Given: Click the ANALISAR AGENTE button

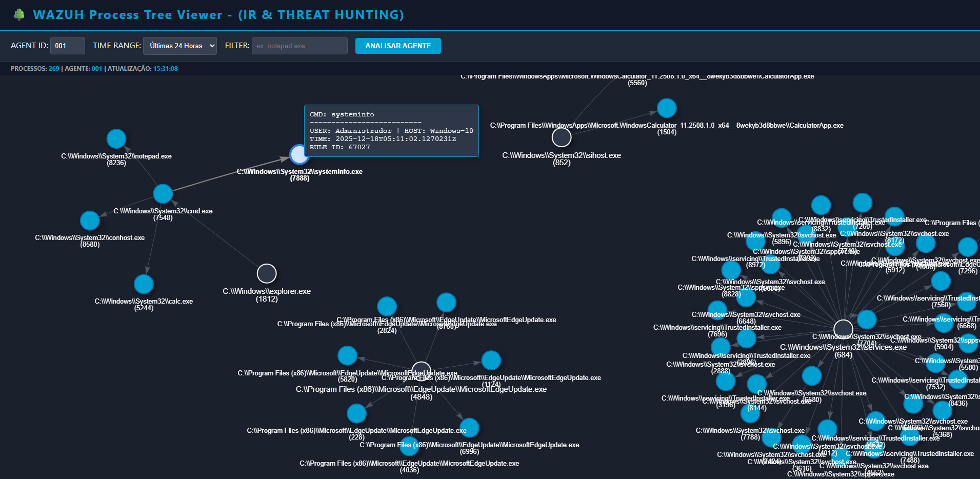Looking at the screenshot, I should [x=398, y=46].
